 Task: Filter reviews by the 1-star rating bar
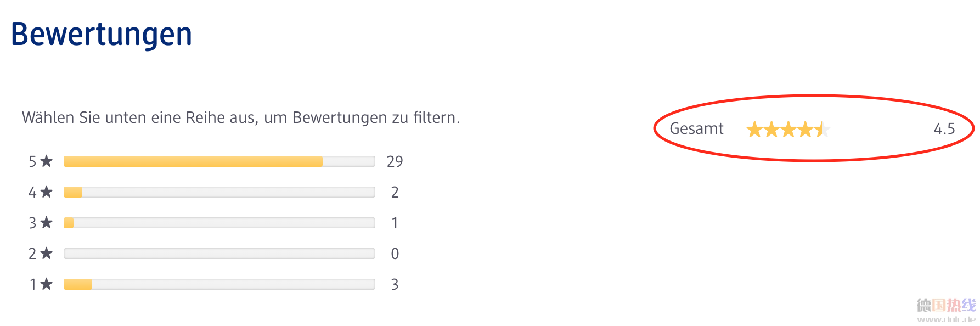[219, 284]
